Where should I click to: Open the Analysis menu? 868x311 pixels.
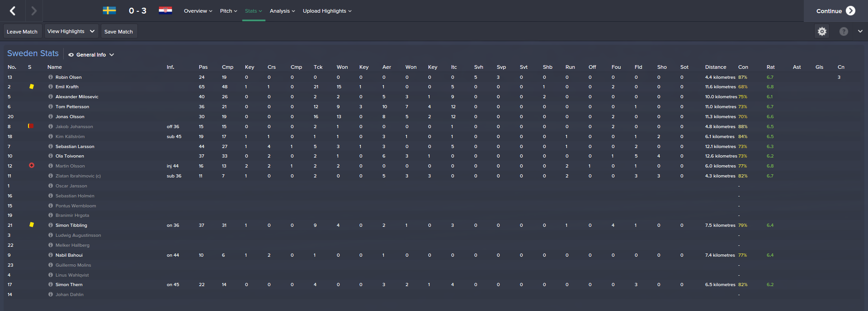(x=282, y=11)
